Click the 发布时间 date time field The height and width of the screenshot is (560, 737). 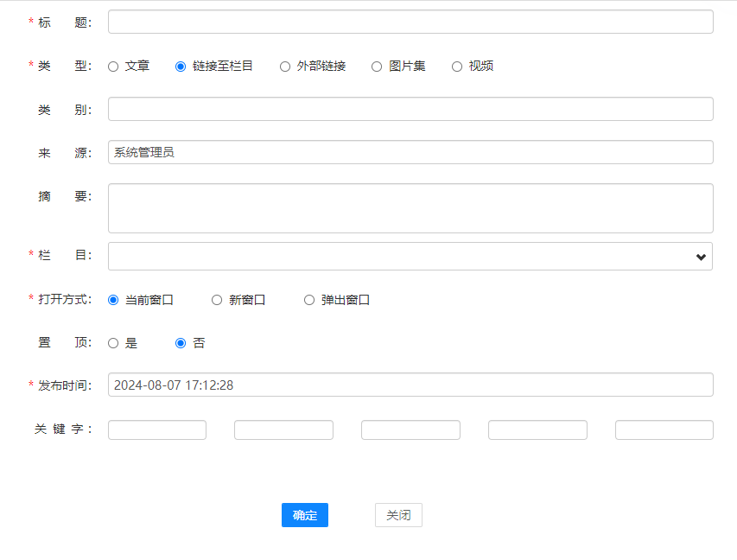410,385
